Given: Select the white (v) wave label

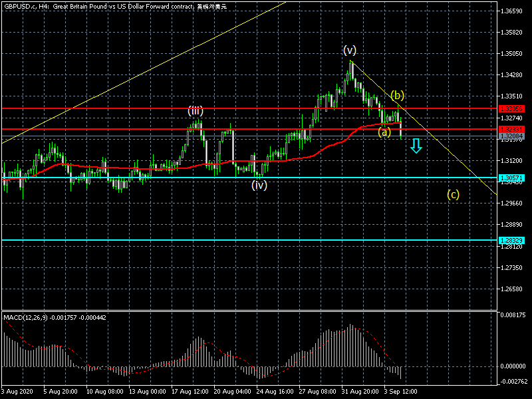Looking at the screenshot, I should click(350, 51).
